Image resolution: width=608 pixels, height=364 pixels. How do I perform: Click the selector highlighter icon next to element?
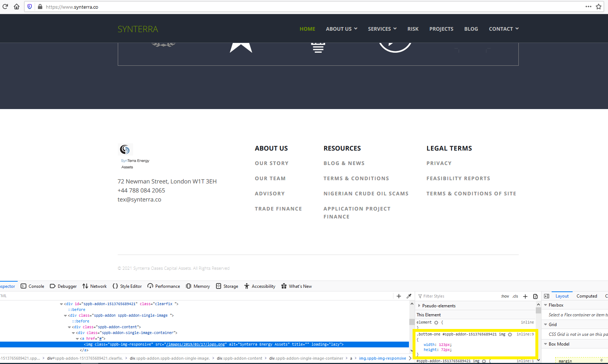436,322
